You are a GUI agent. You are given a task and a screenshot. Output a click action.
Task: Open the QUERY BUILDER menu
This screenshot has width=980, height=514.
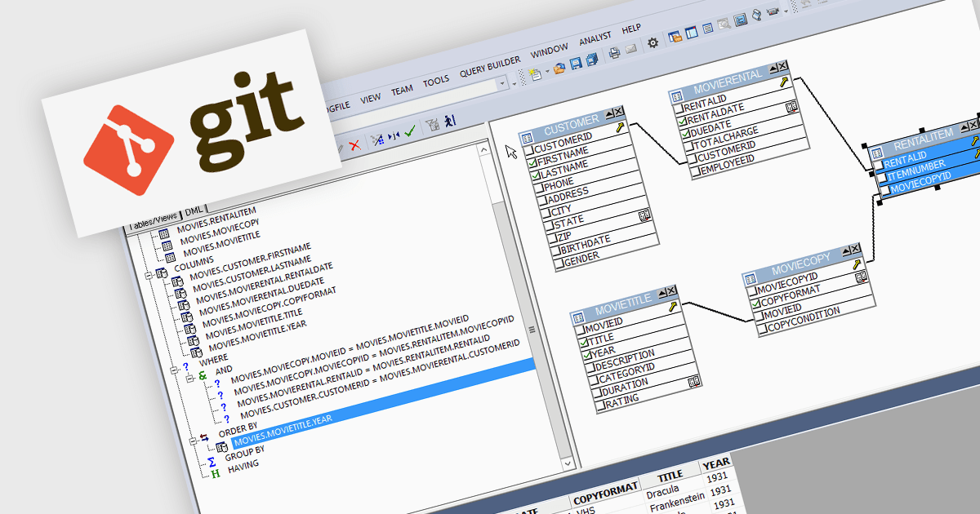pyautogui.click(x=490, y=69)
